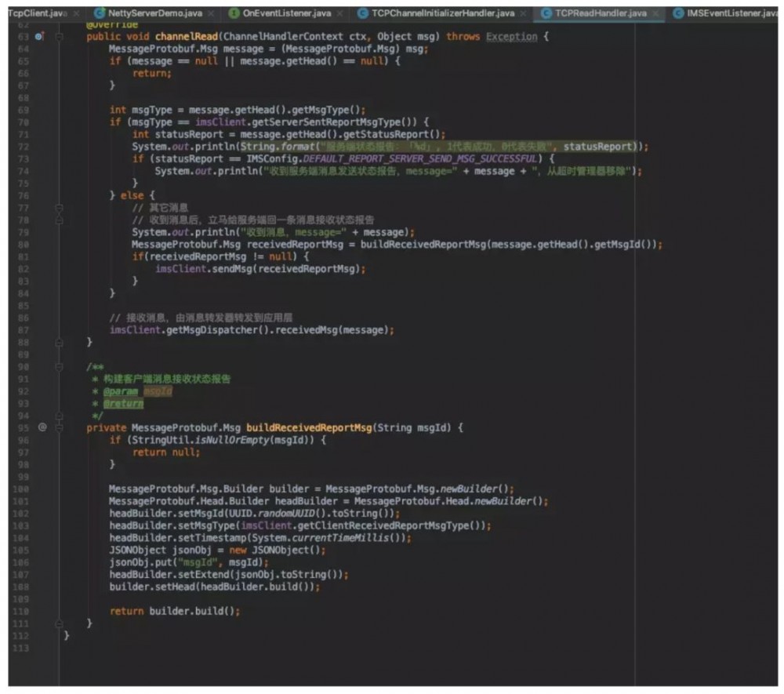Click the fold end marker at line 88
This screenshot has height=694, width=784.
(x=59, y=343)
